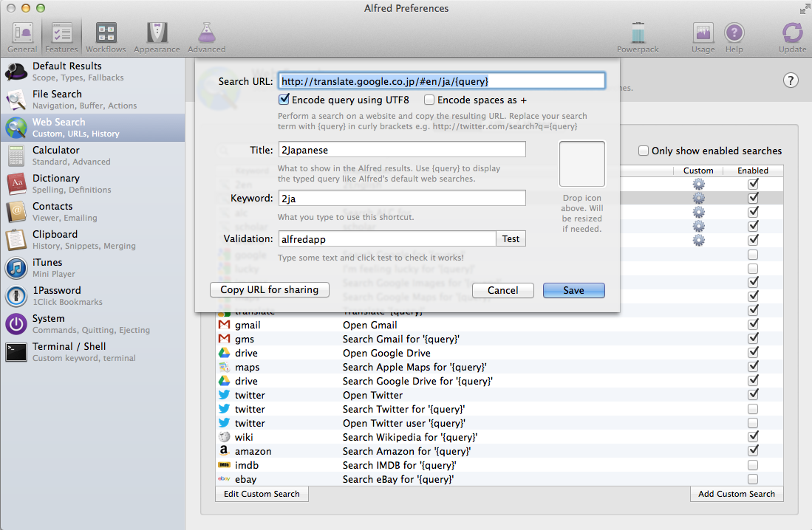Check Only show enabled searches

coord(644,151)
